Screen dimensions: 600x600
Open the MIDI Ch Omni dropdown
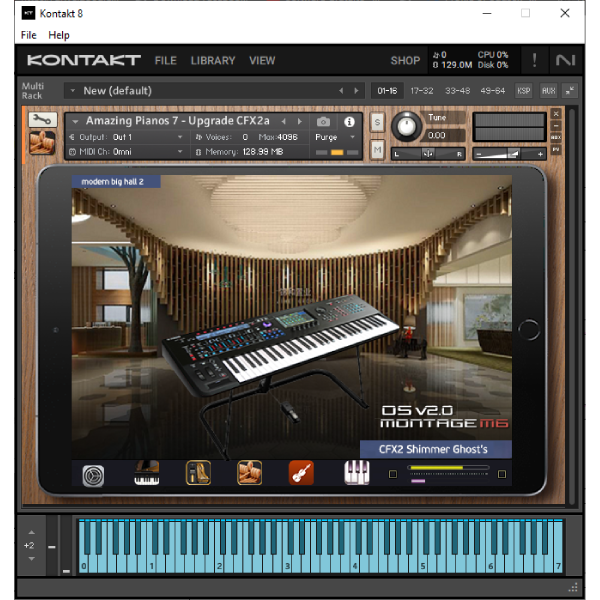pyautogui.click(x=127, y=152)
